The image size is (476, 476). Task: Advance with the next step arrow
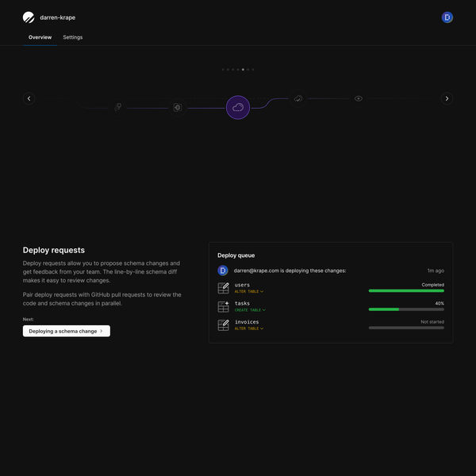point(447,98)
